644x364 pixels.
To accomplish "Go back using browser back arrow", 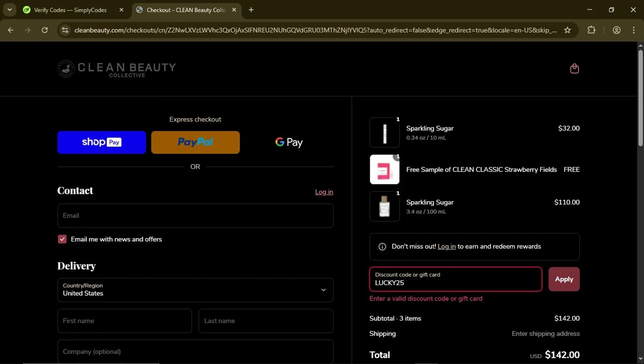I will click(x=11, y=30).
